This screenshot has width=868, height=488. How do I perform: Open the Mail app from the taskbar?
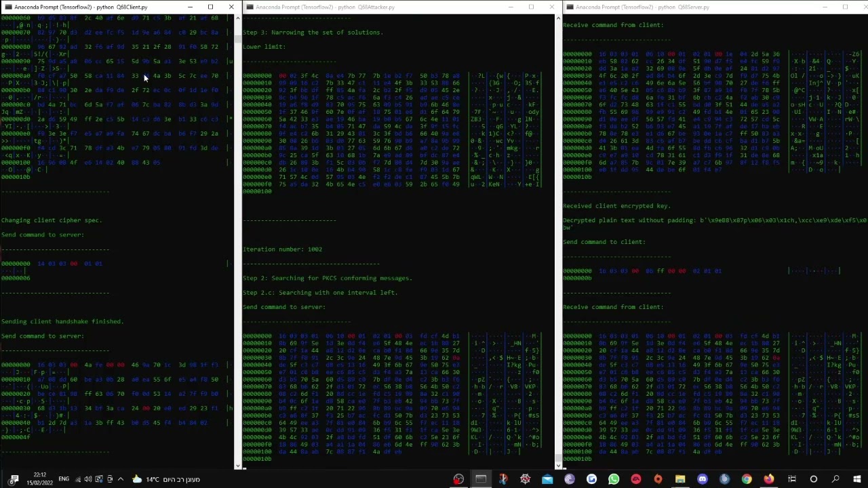pos(547,479)
